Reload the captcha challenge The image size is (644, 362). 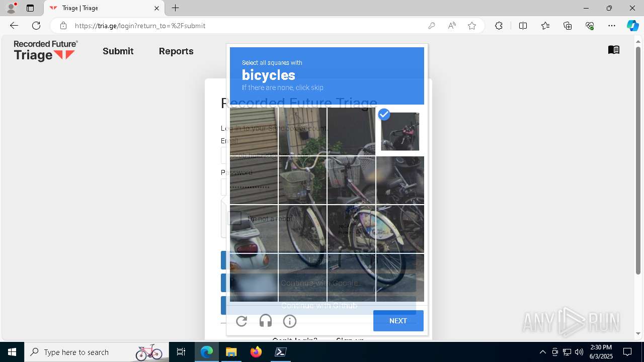coord(242,321)
